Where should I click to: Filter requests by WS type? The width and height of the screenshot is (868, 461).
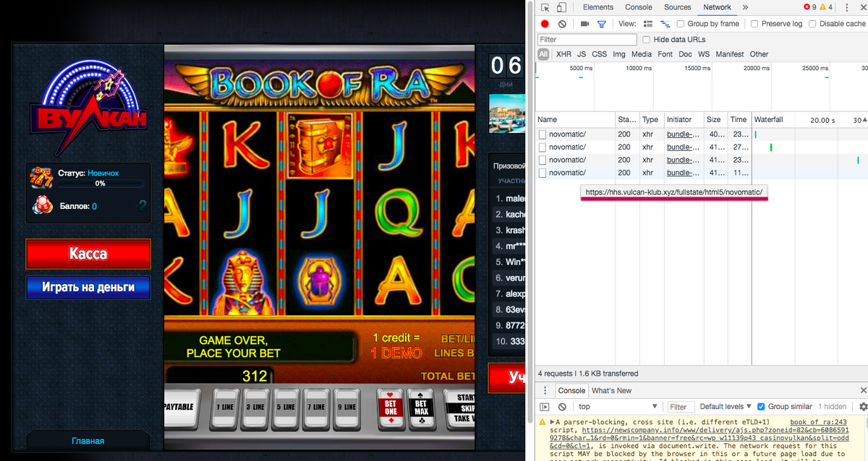704,54
